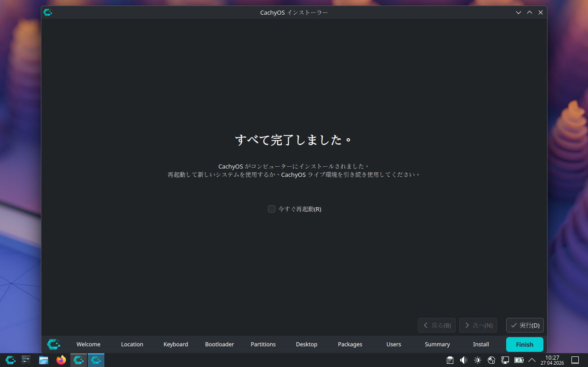Screen dimensions: 588x367
Task: Select the Packages step tab
Action: pyautogui.click(x=350, y=344)
